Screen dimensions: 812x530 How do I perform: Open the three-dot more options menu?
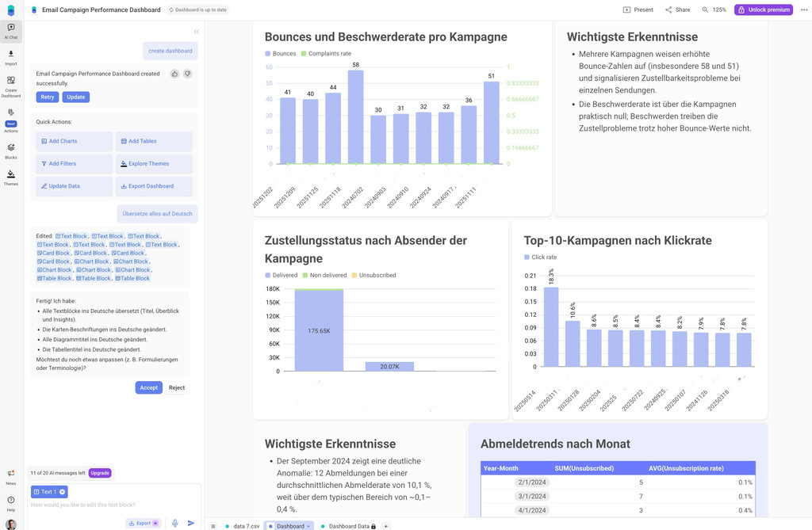pyautogui.click(x=804, y=10)
